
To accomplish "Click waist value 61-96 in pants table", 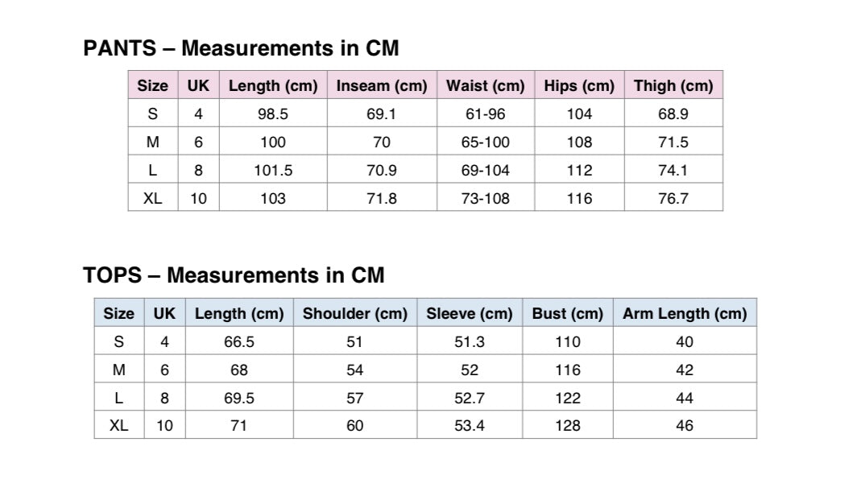I will tap(485, 114).
